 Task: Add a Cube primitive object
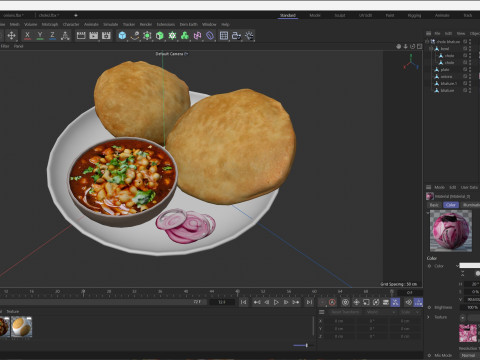coord(122,36)
